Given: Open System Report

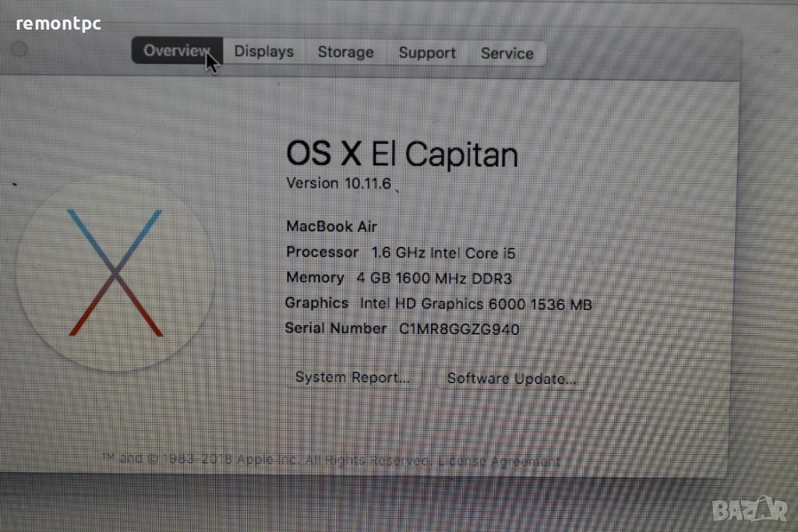Looking at the screenshot, I should (353, 377).
